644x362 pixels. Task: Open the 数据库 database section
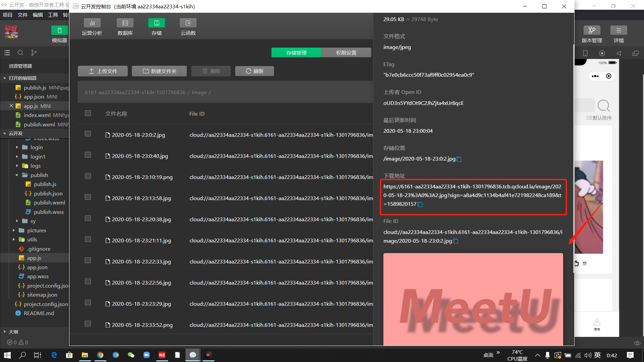pyautogui.click(x=125, y=23)
